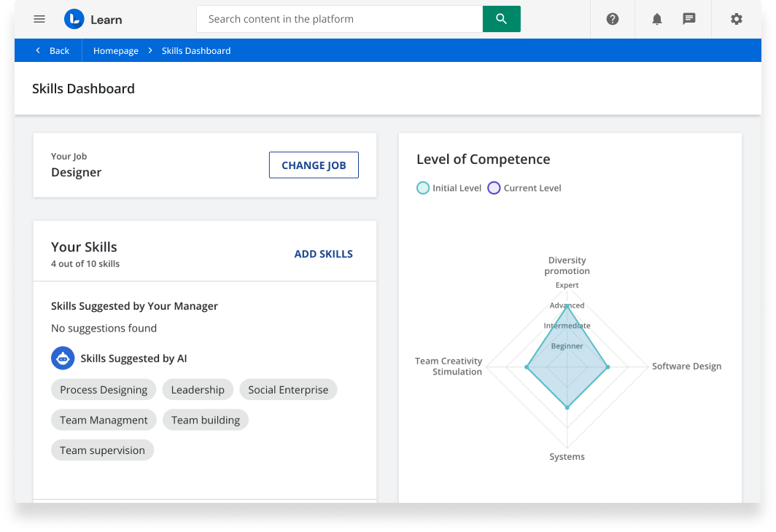Click the AI robot avatar icon
The height and width of the screenshot is (532, 776).
click(63, 358)
